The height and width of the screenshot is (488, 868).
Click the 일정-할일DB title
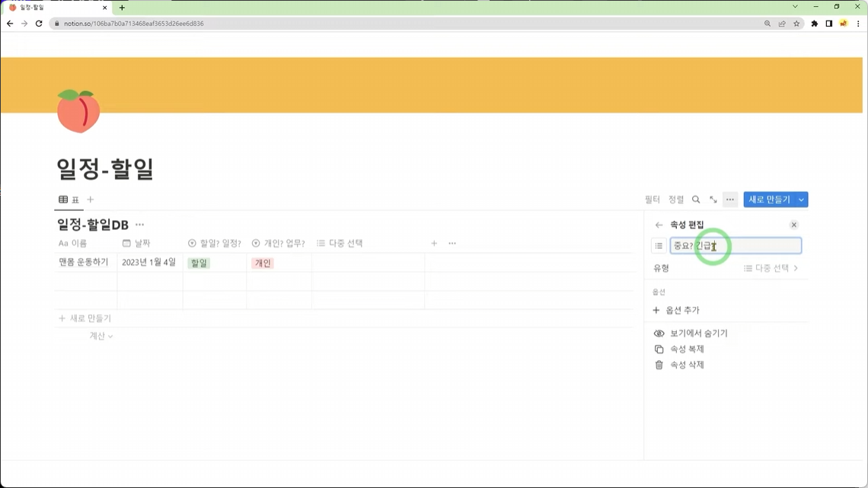point(93,225)
